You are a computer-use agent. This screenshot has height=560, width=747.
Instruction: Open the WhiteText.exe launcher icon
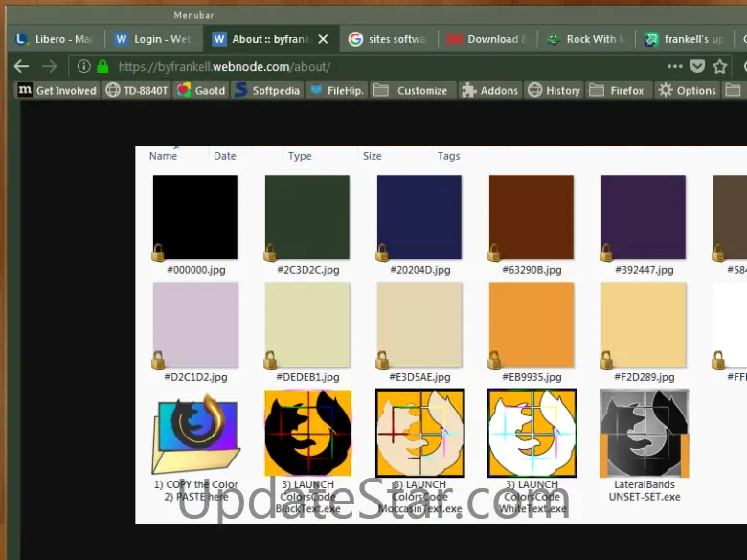tap(532, 433)
